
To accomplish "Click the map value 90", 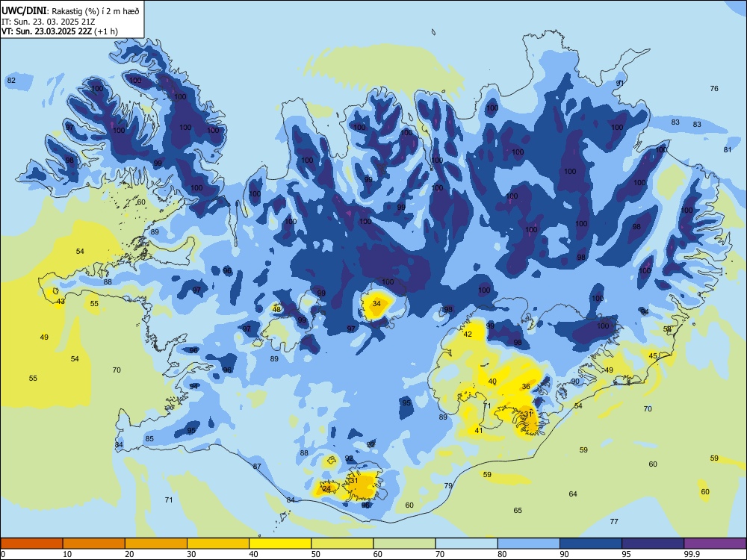I will pos(575,381).
